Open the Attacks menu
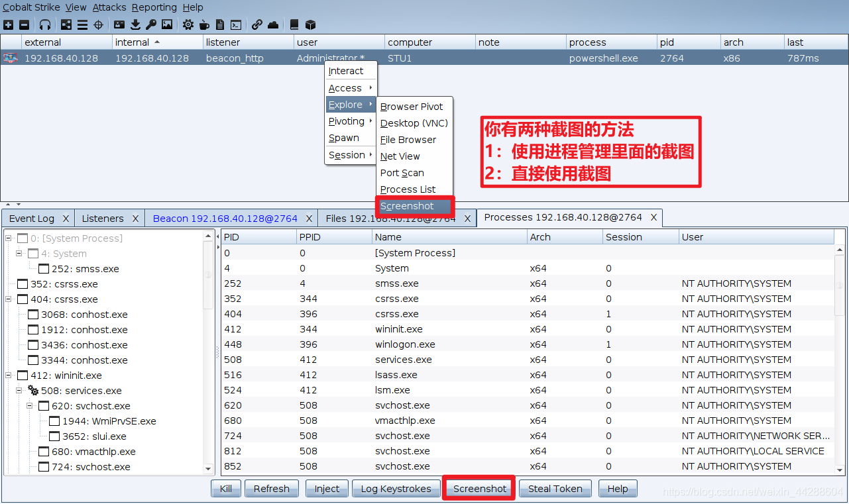849x504 pixels. (109, 7)
